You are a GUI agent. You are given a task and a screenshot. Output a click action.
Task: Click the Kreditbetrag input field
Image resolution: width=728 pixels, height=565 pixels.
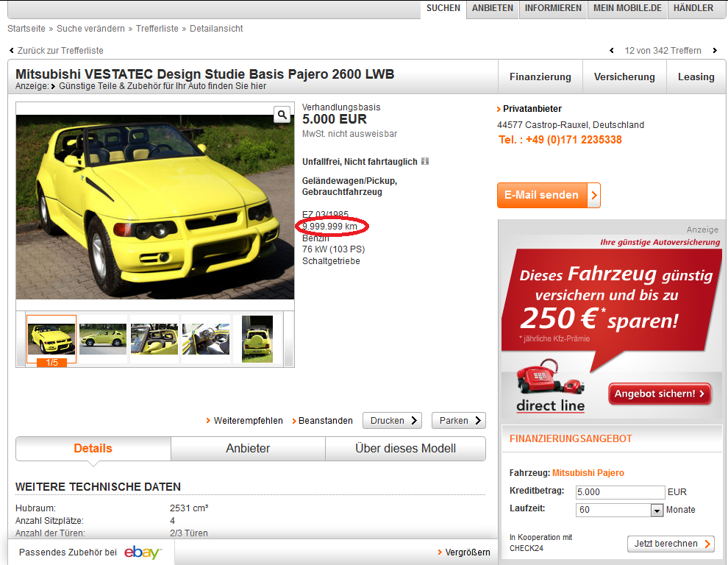click(x=620, y=492)
